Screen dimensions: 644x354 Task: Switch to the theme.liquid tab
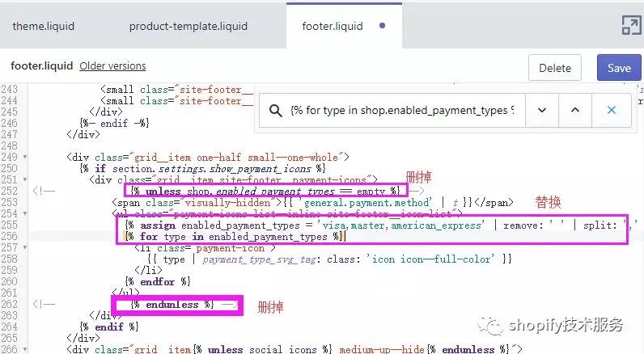44,26
